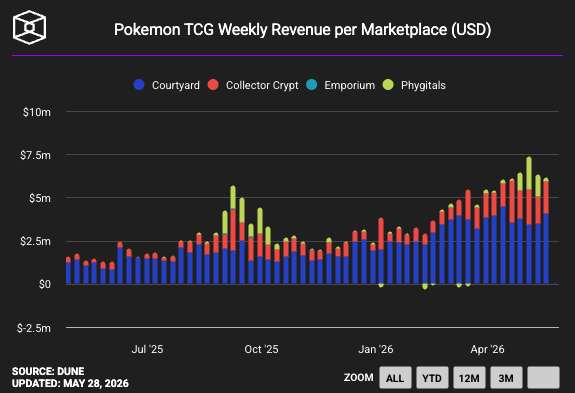Screen dimensions: 575x393
Task: Click the $-2.5m axis label
Action: [x=34, y=328]
